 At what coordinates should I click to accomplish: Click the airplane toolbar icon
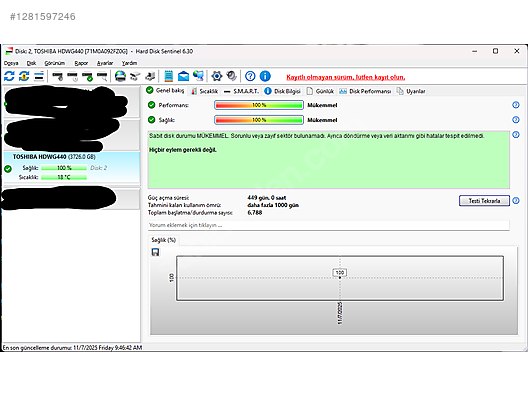(135, 76)
